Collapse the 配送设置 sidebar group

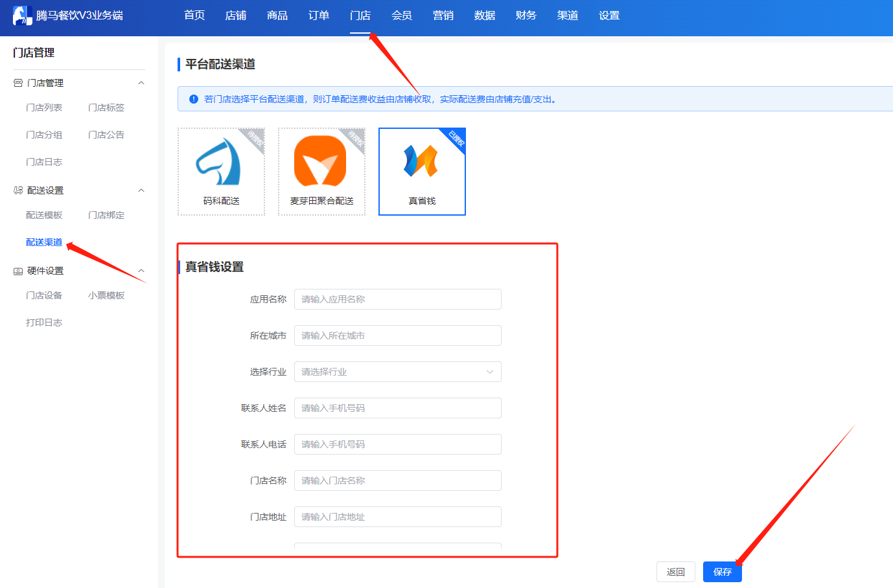tap(141, 190)
